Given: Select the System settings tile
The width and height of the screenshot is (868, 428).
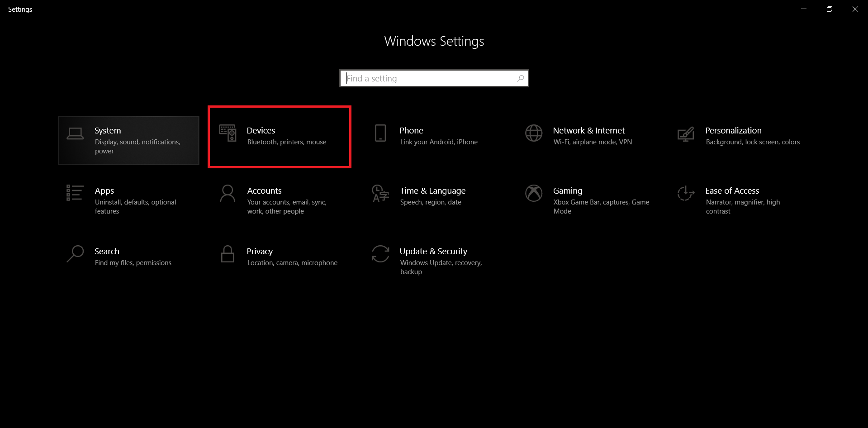Looking at the screenshot, I should [128, 140].
